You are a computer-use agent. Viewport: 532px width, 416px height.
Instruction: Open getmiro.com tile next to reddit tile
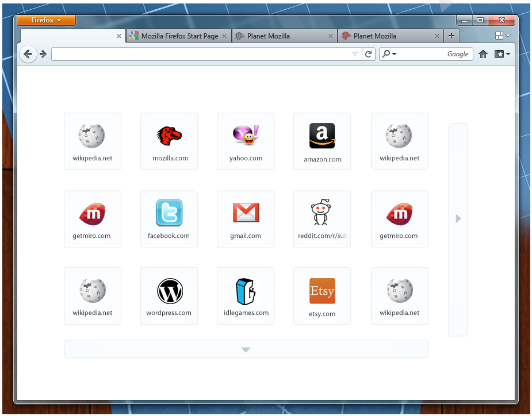400,219
